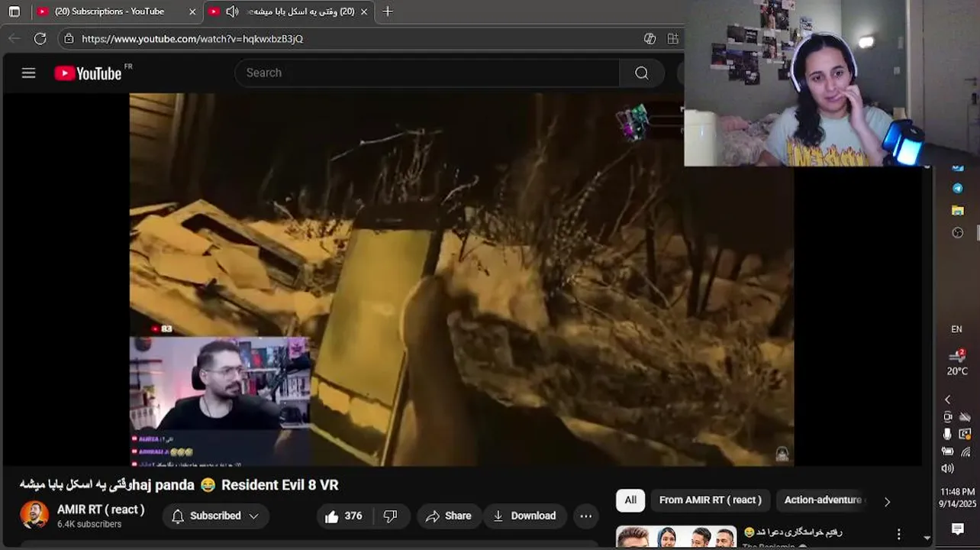Image resolution: width=980 pixels, height=550 pixels.
Task: Open the Wi-Fi network tray icon
Action: [x=965, y=451]
